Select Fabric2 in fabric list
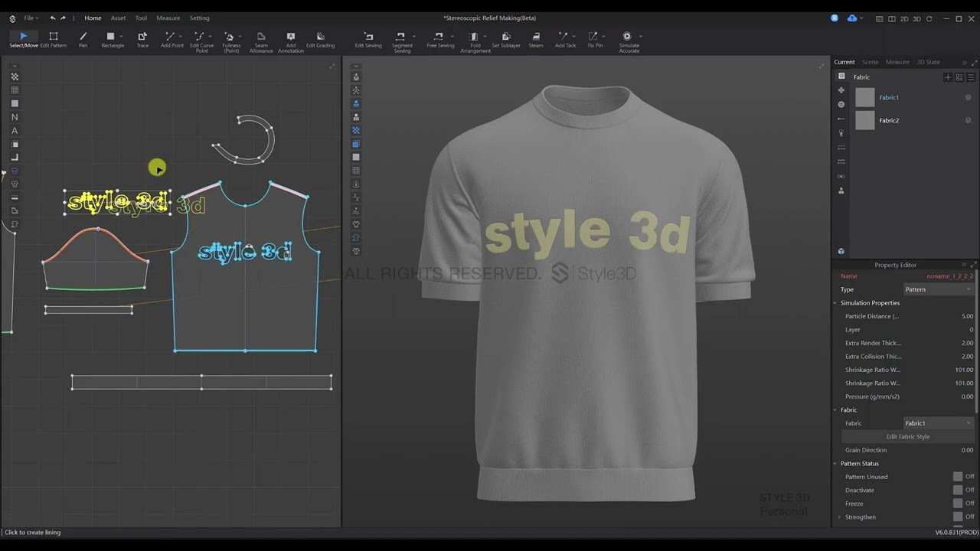Screen dimensions: 980x551 pos(889,120)
